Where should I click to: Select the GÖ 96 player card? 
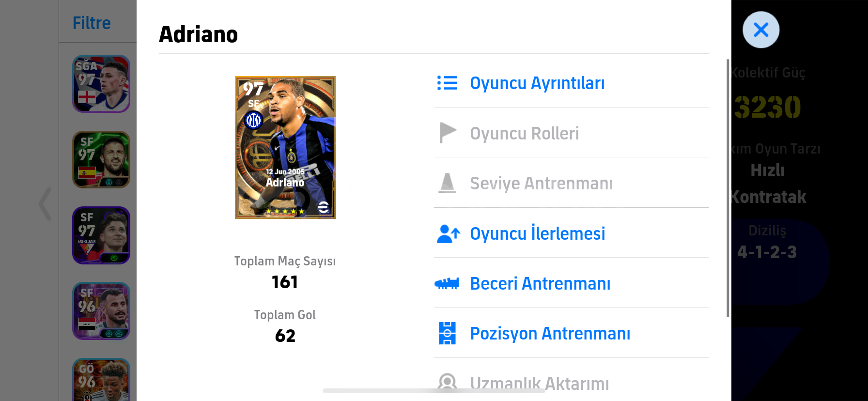(x=101, y=380)
